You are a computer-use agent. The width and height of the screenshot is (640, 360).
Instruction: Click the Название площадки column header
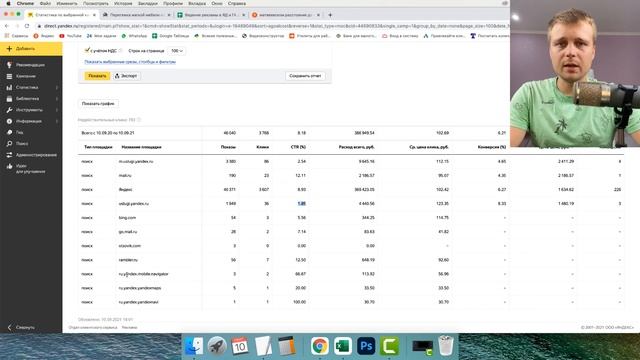(x=141, y=147)
